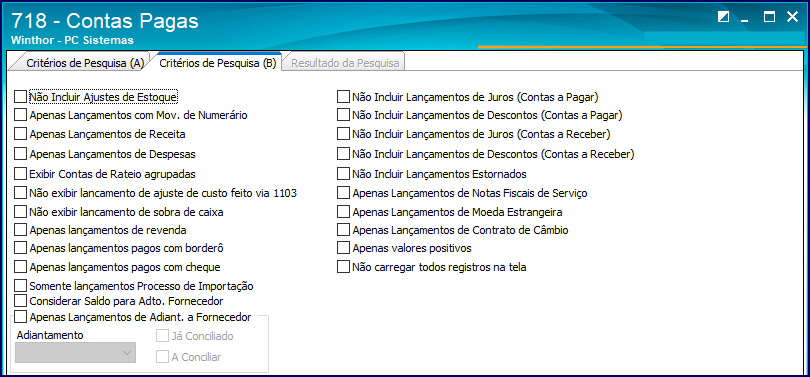Open Resultado da Pesquisa tab

(x=345, y=64)
